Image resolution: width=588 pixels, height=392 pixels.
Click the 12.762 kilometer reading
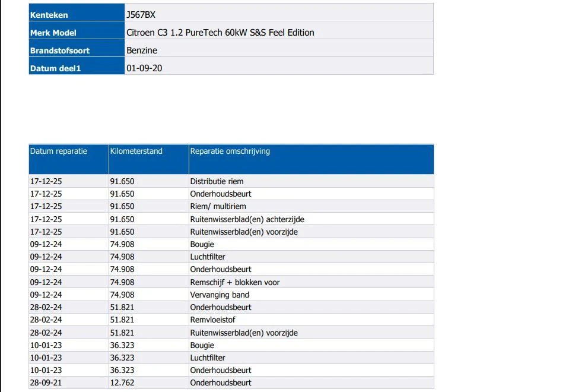coord(122,382)
